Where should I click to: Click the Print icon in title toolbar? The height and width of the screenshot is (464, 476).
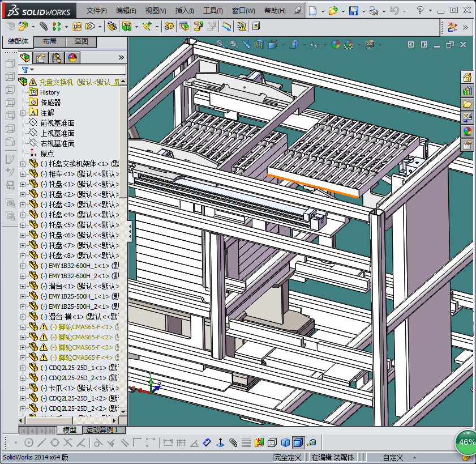(x=373, y=10)
